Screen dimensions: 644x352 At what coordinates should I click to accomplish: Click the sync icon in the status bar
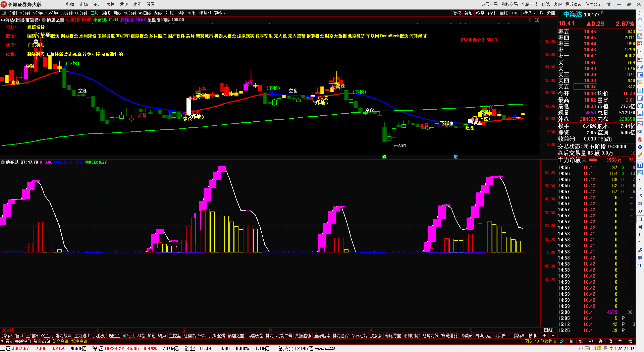tap(581, 348)
